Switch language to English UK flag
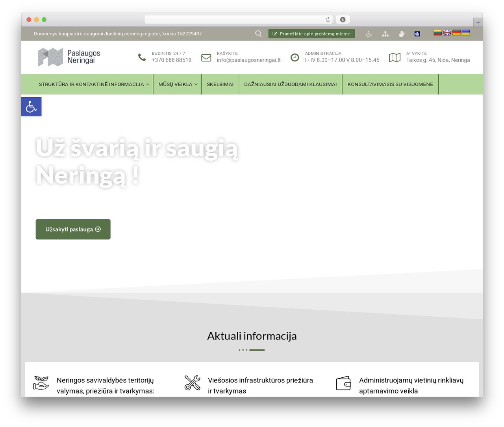Image resolution: width=504 pixels, height=427 pixels. point(447,32)
